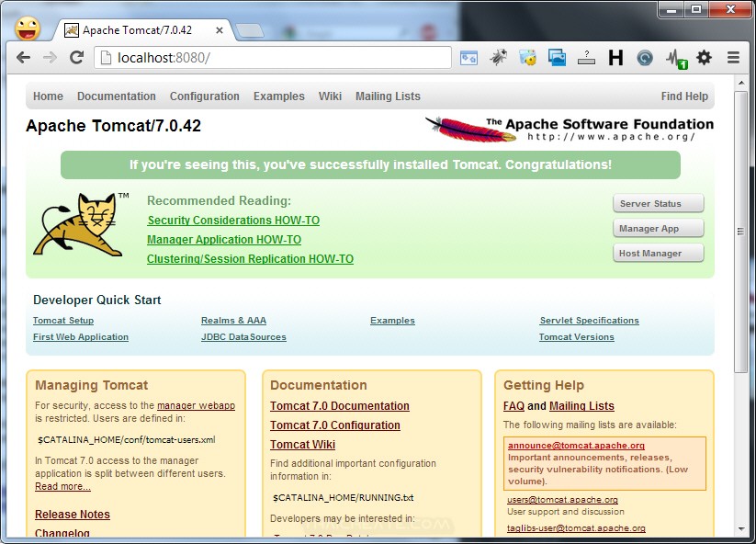Viewport: 756px width, 544px height.
Task: Go back with the browser back arrow
Action: point(23,58)
